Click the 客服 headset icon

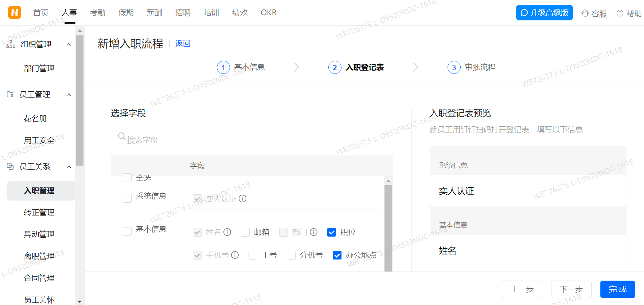[585, 13]
